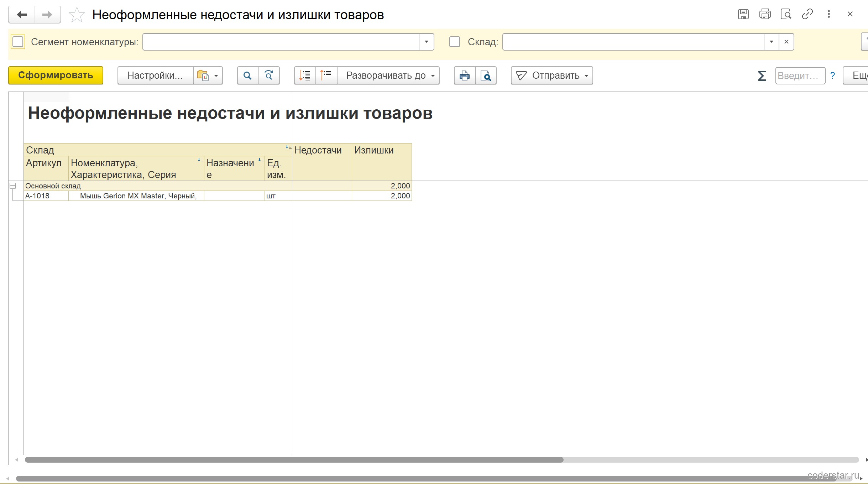Click the Ед. изм. column header
The width and height of the screenshot is (868, 484).
point(278,168)
